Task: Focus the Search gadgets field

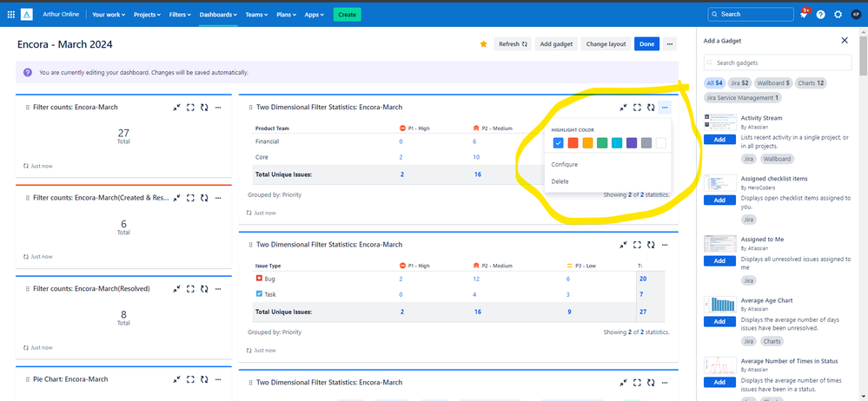Action: (x=778, y=62)
